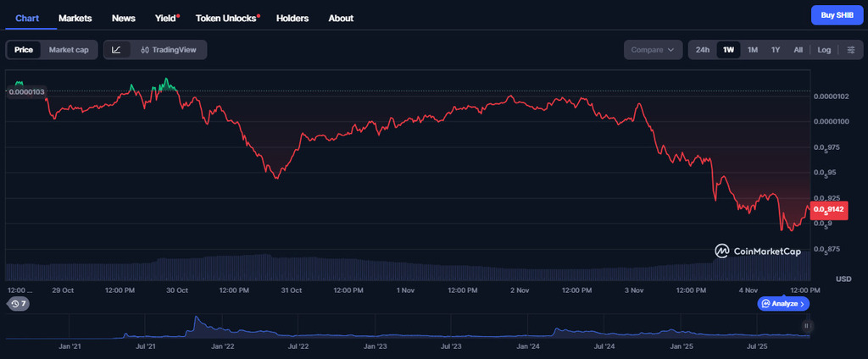Expand the Analyze button chevron
The height and width of the screenshot is (359, 868).
point(802,303)
